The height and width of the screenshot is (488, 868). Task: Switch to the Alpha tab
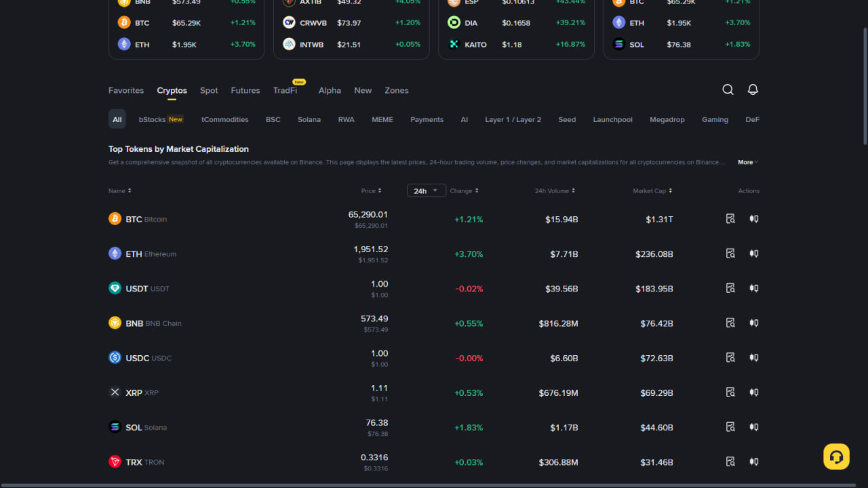330,90
